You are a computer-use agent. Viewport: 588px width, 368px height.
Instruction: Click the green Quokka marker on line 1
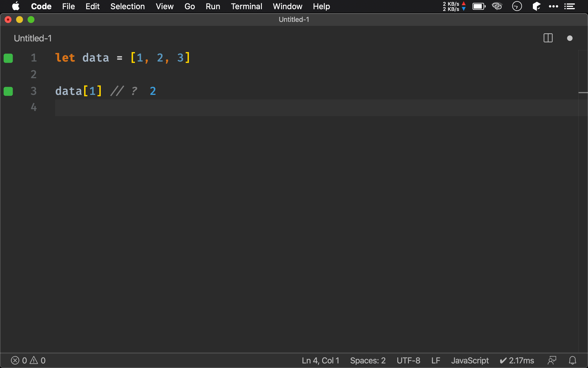[x=8, y=58]
